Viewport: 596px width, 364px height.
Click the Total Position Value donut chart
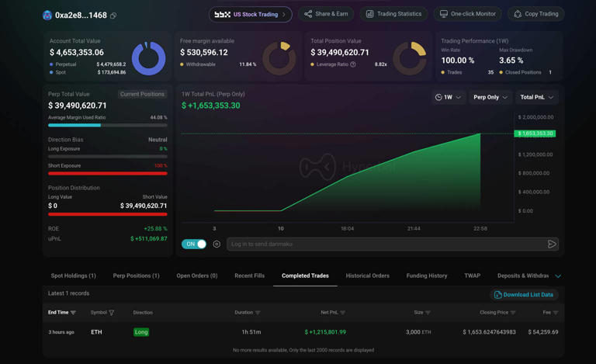tap(410, 58)
